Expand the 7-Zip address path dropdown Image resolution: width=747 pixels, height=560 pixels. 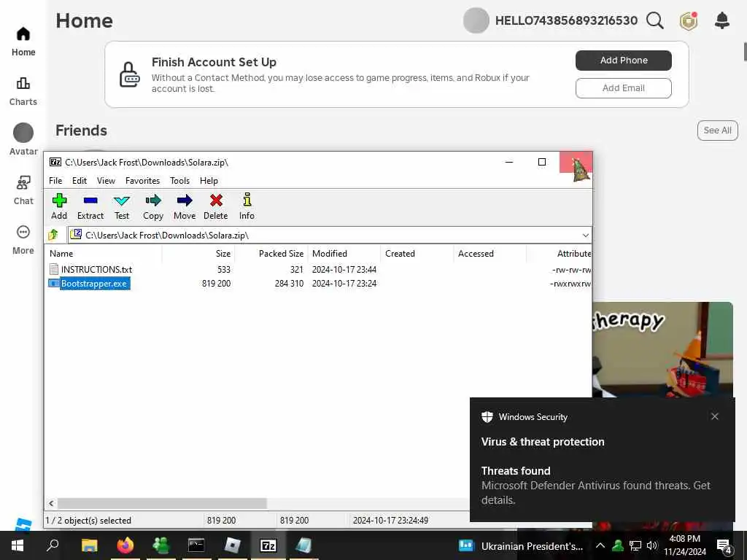586,236
